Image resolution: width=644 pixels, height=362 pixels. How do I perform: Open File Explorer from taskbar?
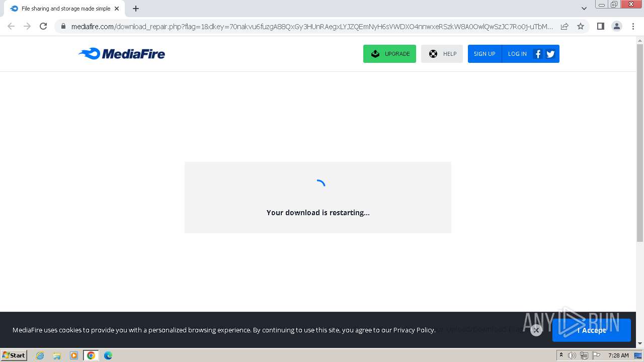[x=57, y=355]
